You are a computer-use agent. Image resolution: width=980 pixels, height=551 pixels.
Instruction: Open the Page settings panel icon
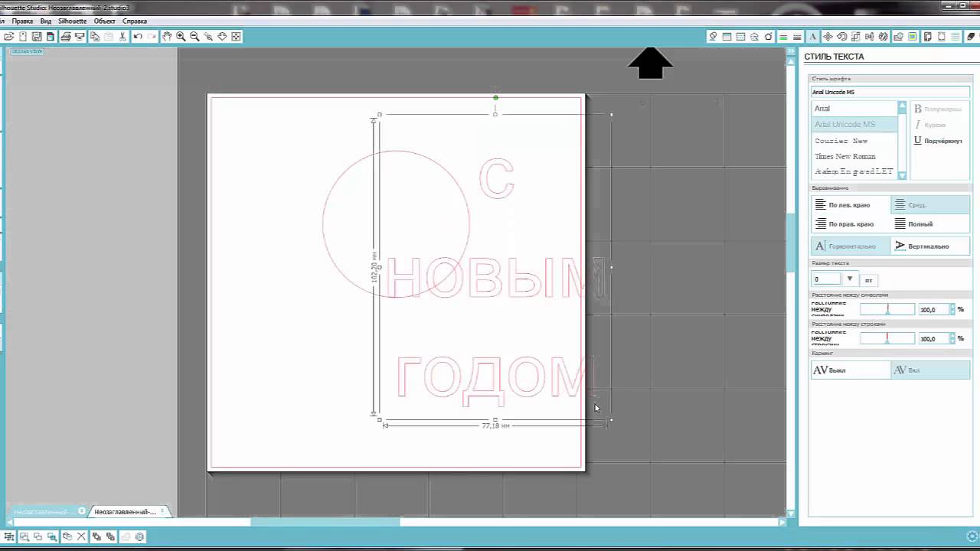tap(927, 37)
